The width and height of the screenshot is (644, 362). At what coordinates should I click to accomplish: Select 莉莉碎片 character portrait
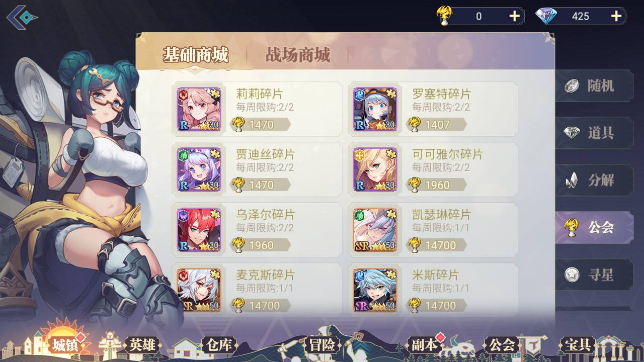(x=199, y=109)
